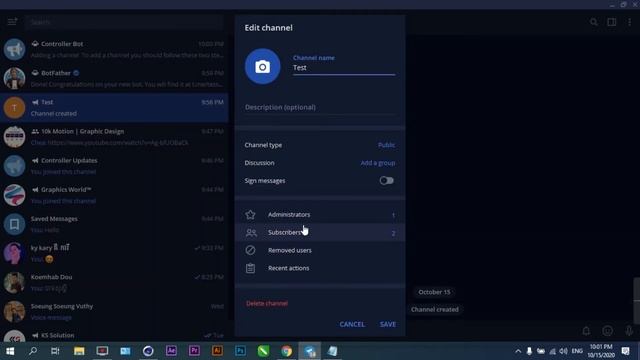This screenshot has height=360, width=640.
Task: Open Windows notification center
Action: (626, 351)
